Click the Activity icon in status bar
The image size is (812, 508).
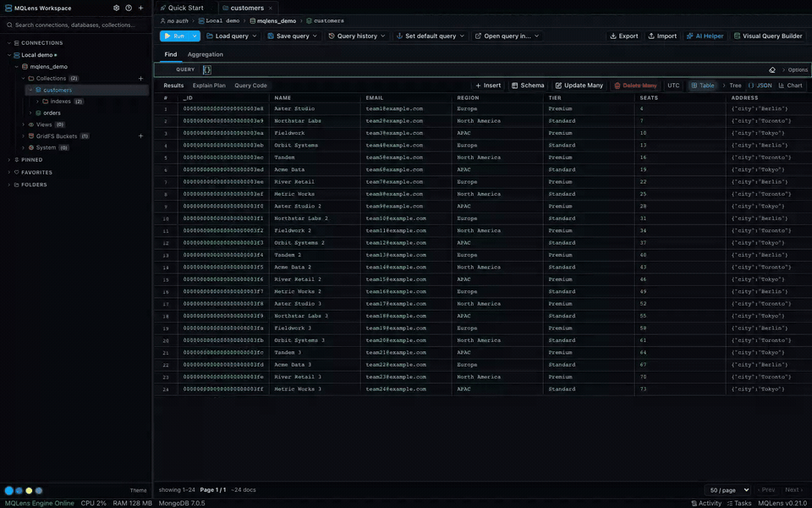click(x=694, y=503)
